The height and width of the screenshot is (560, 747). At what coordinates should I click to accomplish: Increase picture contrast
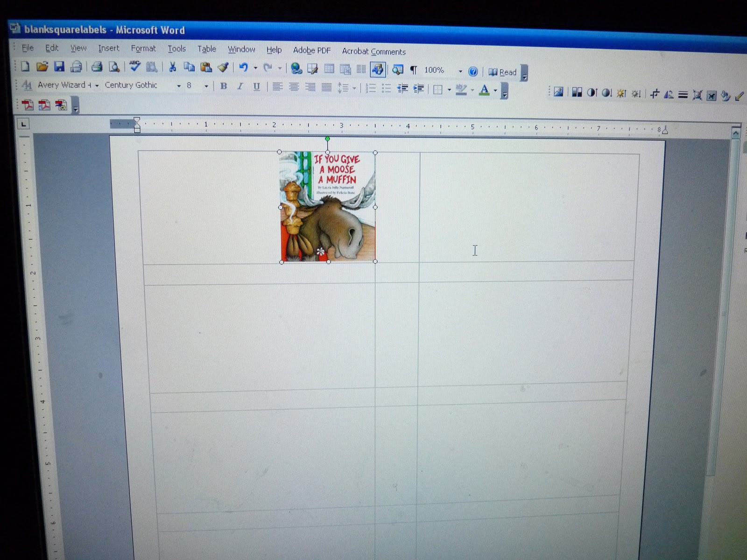point(592,93)
